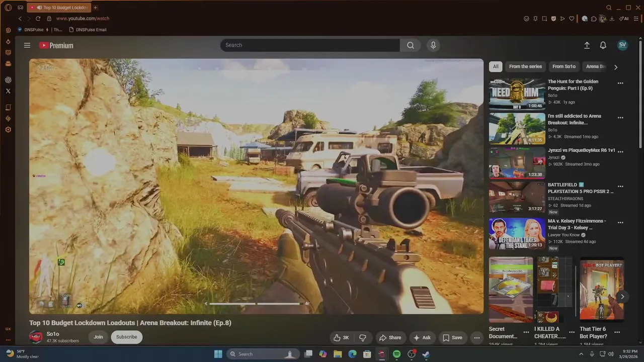Open DNSPulse Email bookmark
The image size is (644, 362).
pos(88,30)
